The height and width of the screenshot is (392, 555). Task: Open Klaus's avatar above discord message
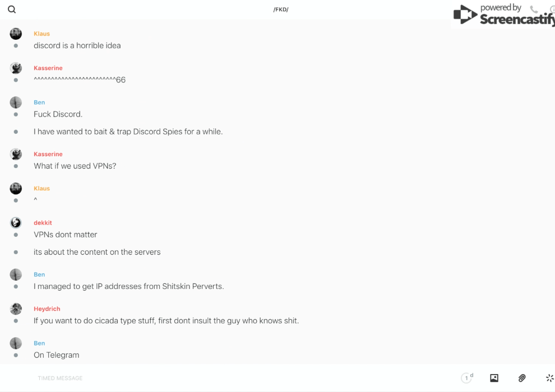16,34
